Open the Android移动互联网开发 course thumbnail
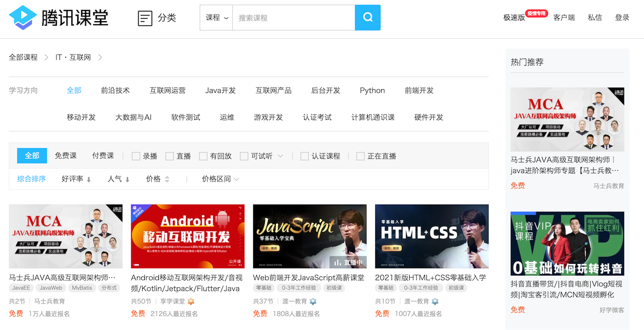Image resolution: width=644 pixels, height=330 pixels. pos(188,236)
